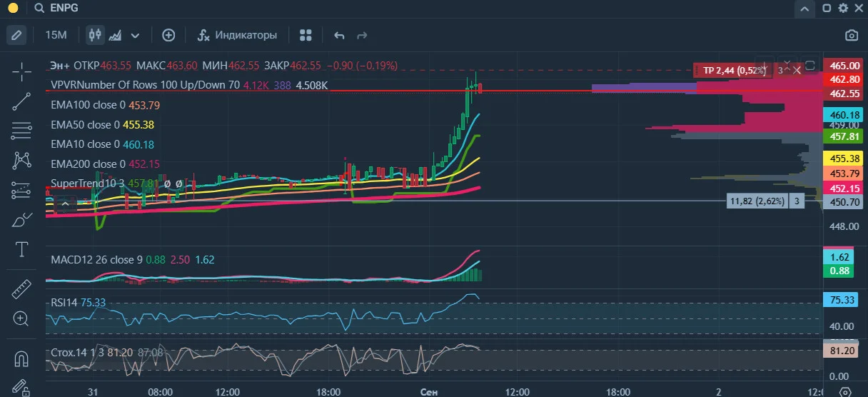
Task: Click the 457.81 SuperTrend price label
Action: (x=844, y=136)
